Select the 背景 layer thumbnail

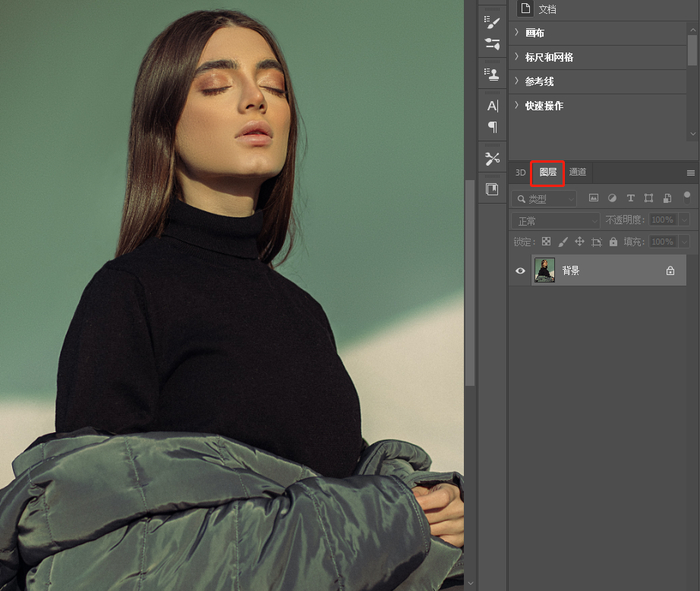[545, 270]
